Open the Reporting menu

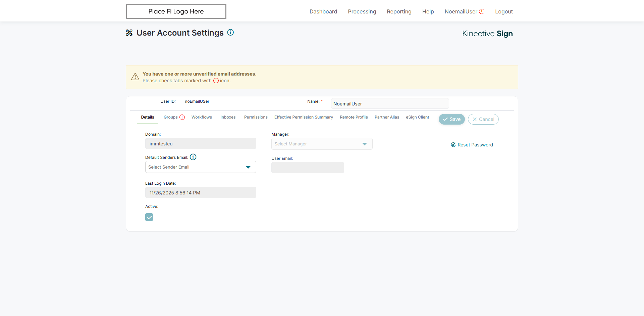pyautogui.click(x=399, y=11)
